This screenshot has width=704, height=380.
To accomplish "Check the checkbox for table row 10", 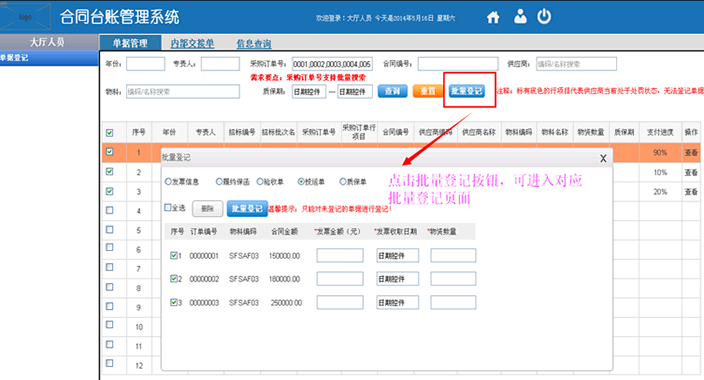I will click(x=110, y=325).
